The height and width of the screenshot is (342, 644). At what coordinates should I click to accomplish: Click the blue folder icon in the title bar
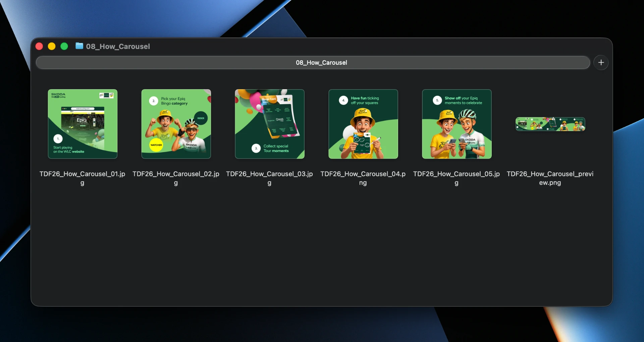click(79, 46)
